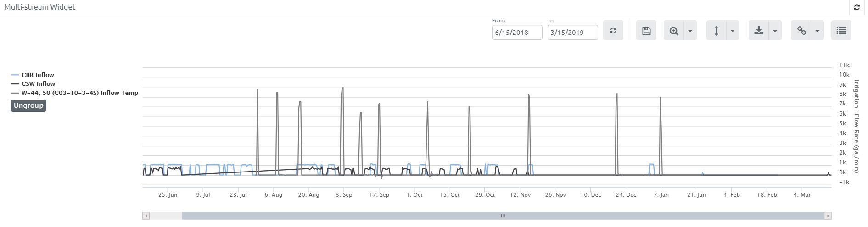Click the Multi-stream Widget title

pos(39,7)
